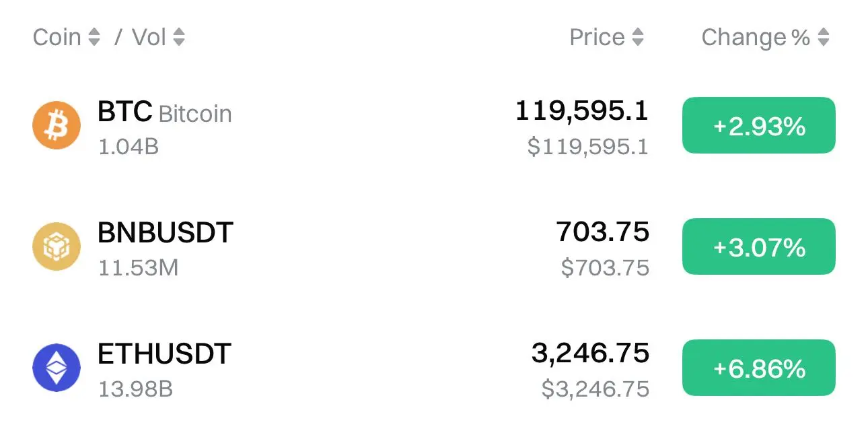Toggle the sort arrows next to Change %

click(823, 37)
